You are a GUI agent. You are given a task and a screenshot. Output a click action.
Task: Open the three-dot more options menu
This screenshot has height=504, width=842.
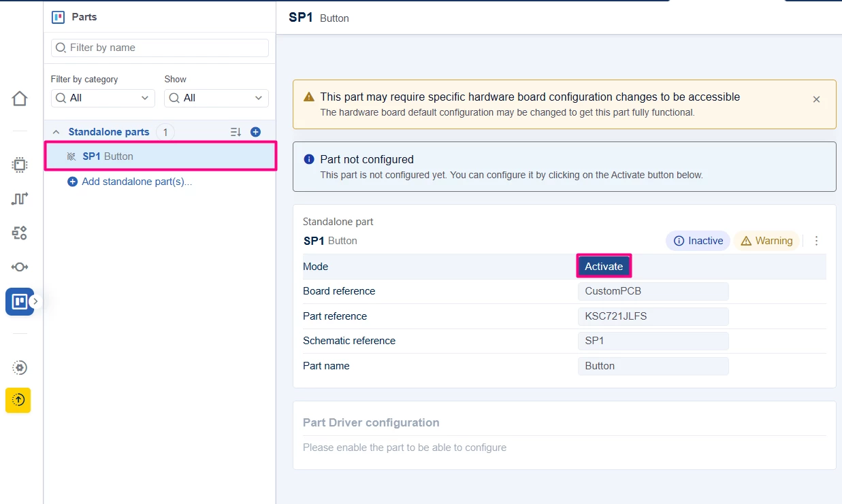point(817,241)
